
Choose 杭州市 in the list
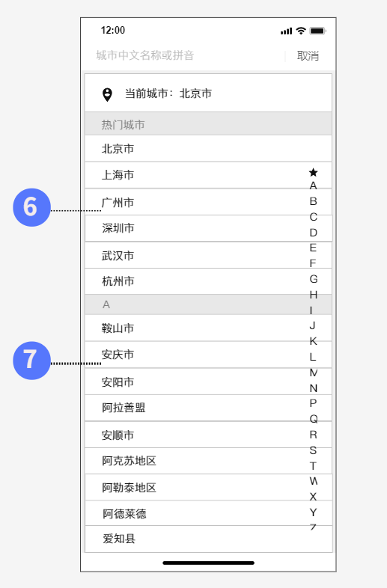[208, 281]
